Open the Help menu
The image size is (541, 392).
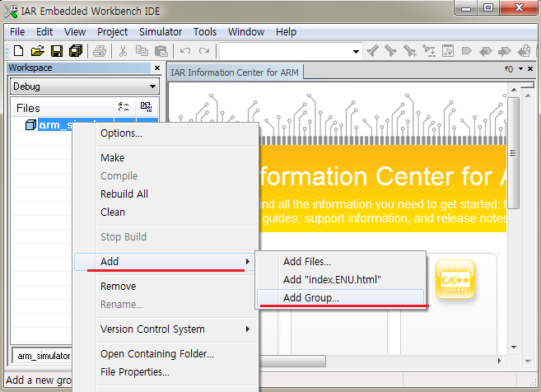pos(286,32)
